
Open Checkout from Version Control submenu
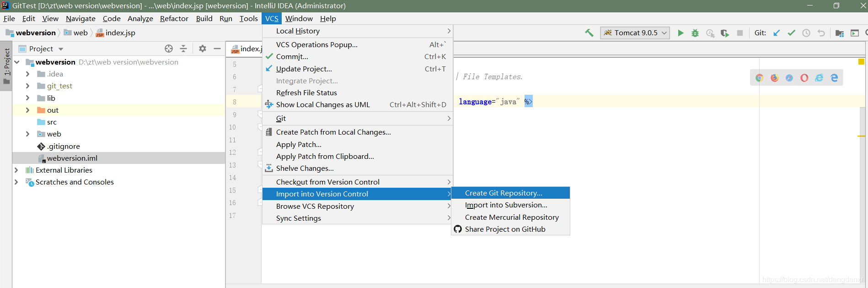[358, 182]
